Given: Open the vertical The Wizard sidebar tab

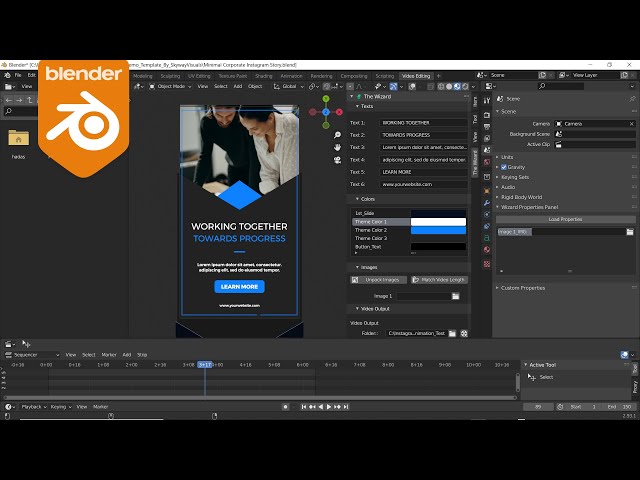Looking at the screenshot, I should click(x=475, y=163).
